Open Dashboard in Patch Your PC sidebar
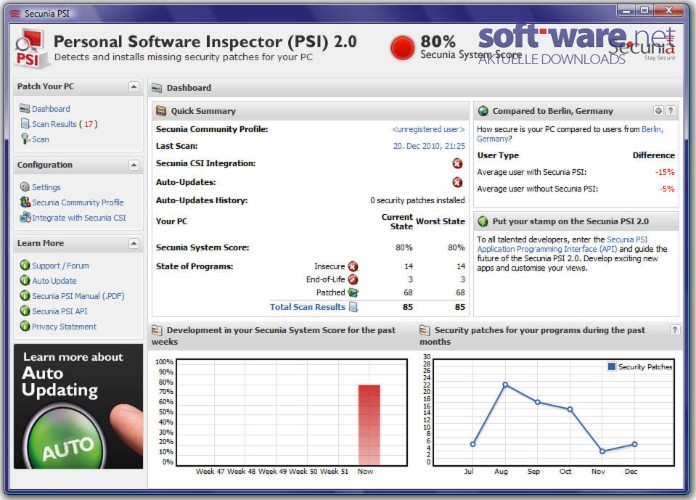 [51, 109]
